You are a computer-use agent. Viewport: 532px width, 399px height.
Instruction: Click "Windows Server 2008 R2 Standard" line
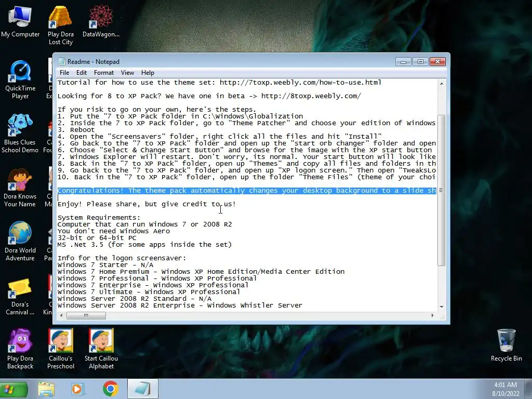pyautogui.click(x=135, y=299)
